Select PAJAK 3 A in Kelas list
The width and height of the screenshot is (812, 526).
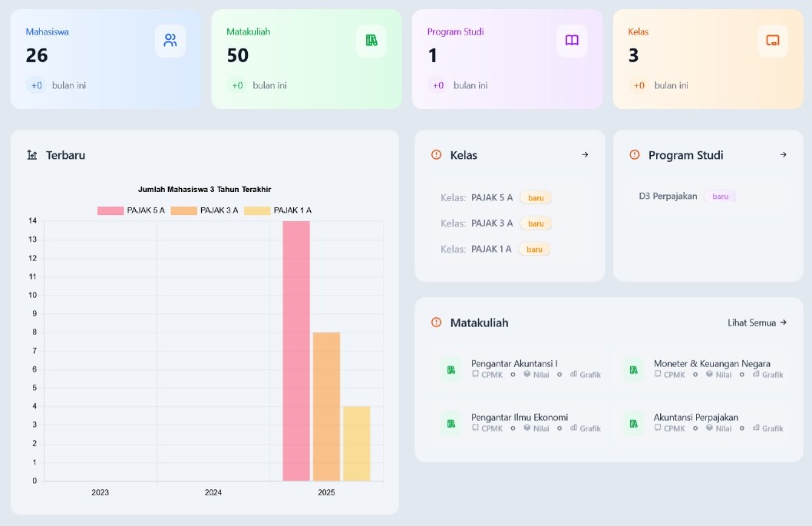(x=492, y=223)
